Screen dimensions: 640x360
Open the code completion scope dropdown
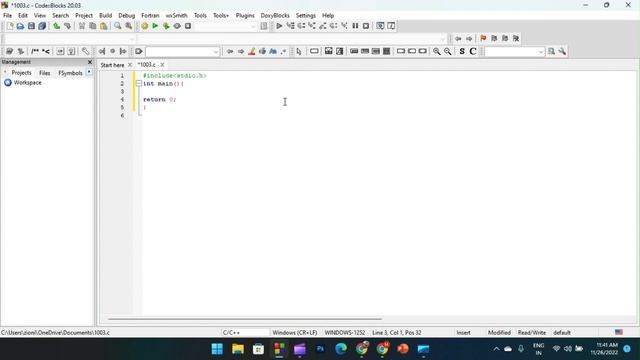pyautogui.click(x=131, y=39)
